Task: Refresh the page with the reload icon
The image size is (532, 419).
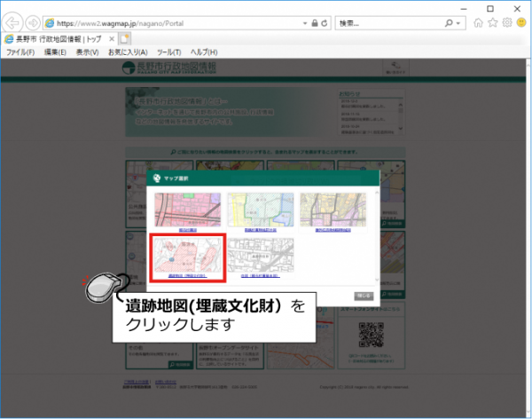Action: pyautogui.click(x=325, y=22)
